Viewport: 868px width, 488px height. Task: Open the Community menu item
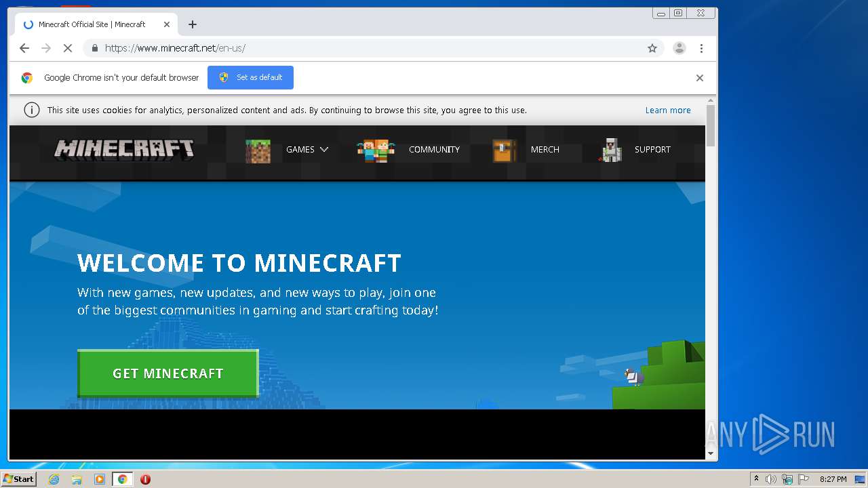click(434, 150)
